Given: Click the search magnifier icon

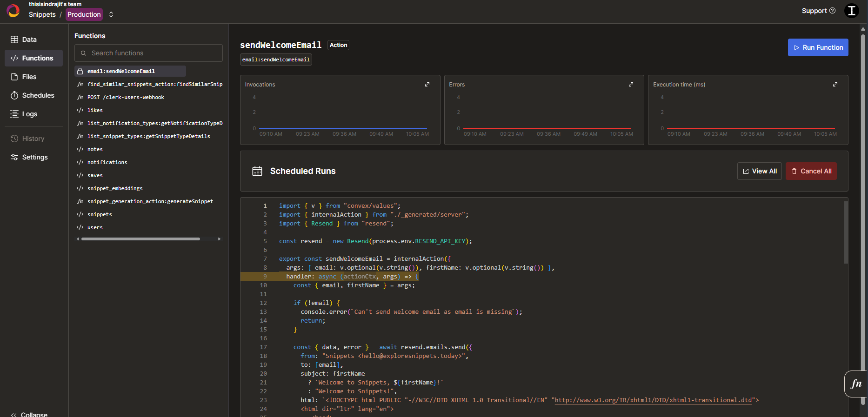Looking at the screenshot, I should (84, 53).
